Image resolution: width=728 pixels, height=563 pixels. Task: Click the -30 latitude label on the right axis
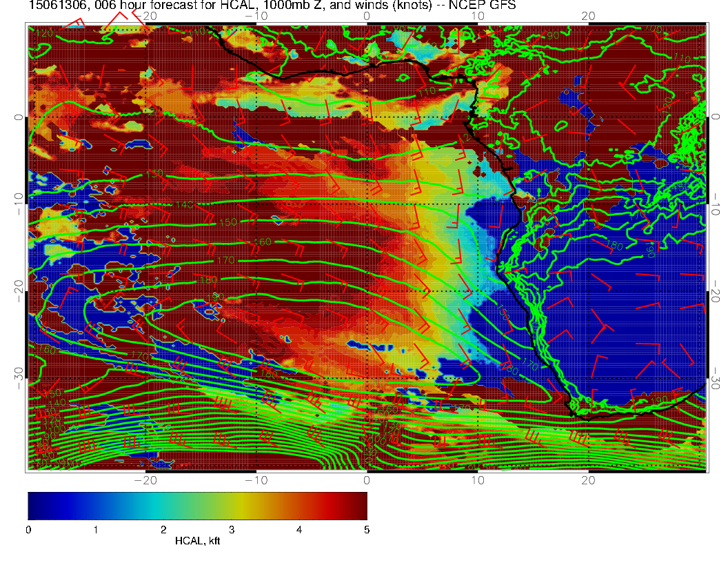pyautogui.click(x=715, y=377)
